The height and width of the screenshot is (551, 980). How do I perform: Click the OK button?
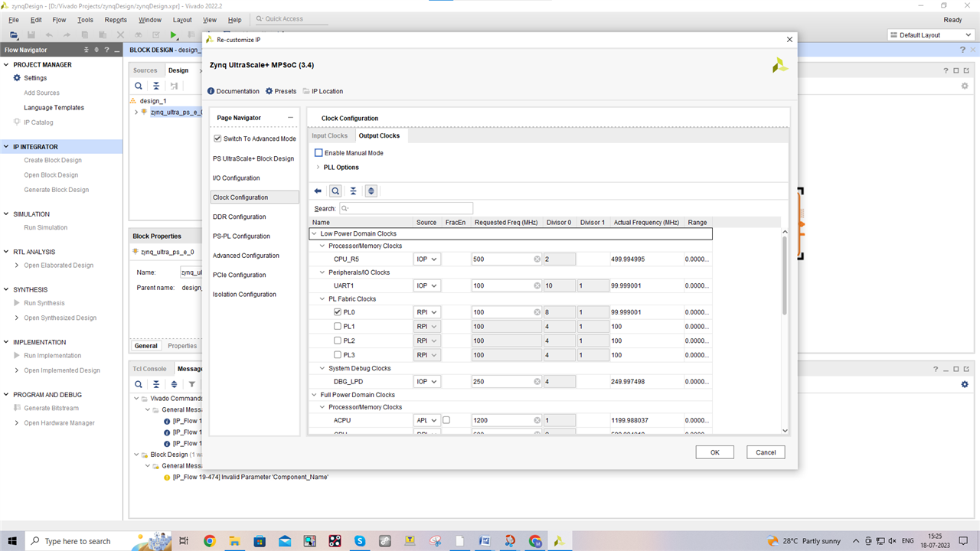coord(714,452)
